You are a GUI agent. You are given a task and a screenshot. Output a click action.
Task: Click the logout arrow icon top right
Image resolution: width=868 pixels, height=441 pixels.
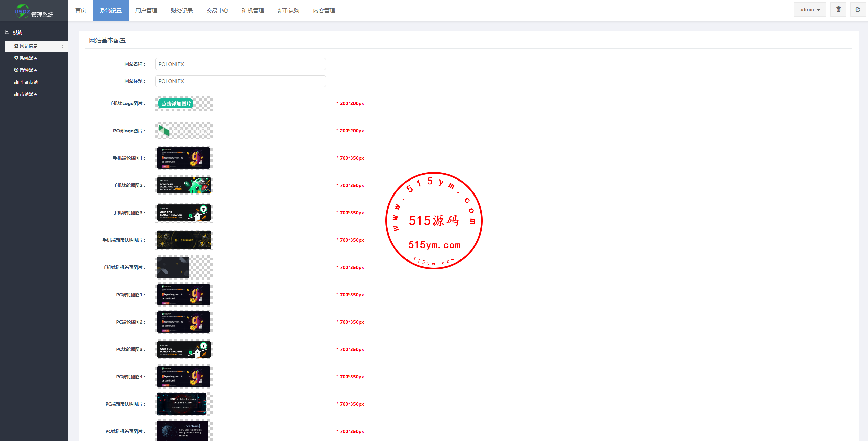(x=858, y=10)
